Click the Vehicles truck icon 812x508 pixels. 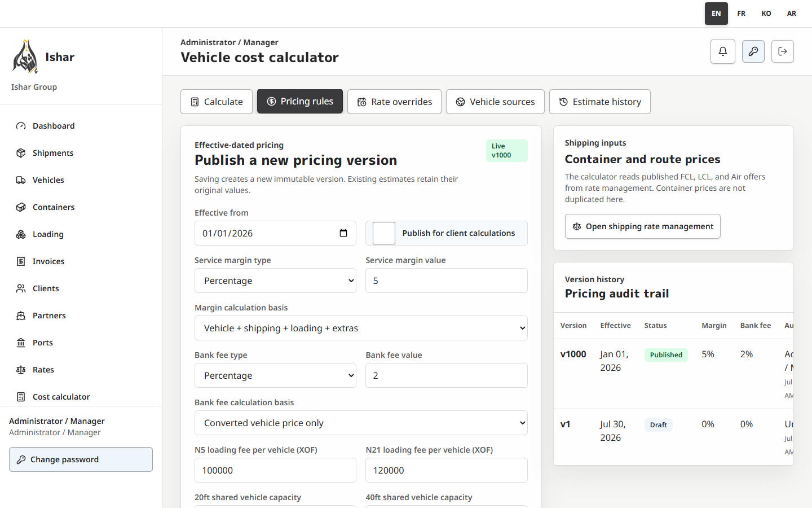coord(21,180)
